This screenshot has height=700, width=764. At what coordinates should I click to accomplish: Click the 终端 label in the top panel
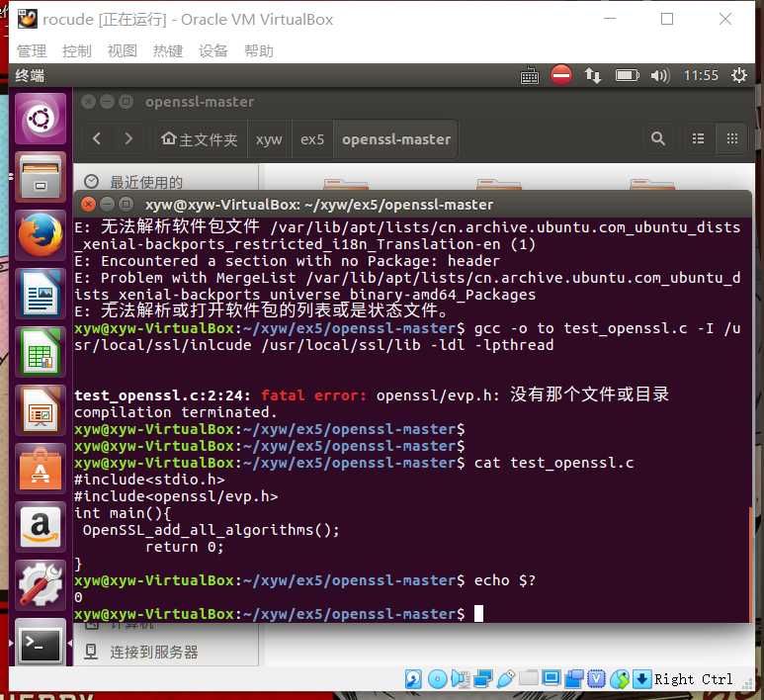click(30, 75)
